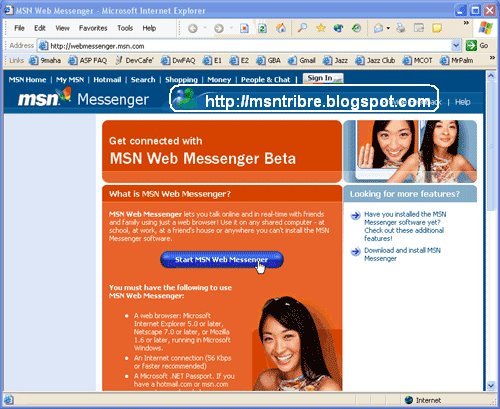This screenshot has height=409, width=500.
Task: Click the arrow icon beside Download and install
Action: (356, 251)
